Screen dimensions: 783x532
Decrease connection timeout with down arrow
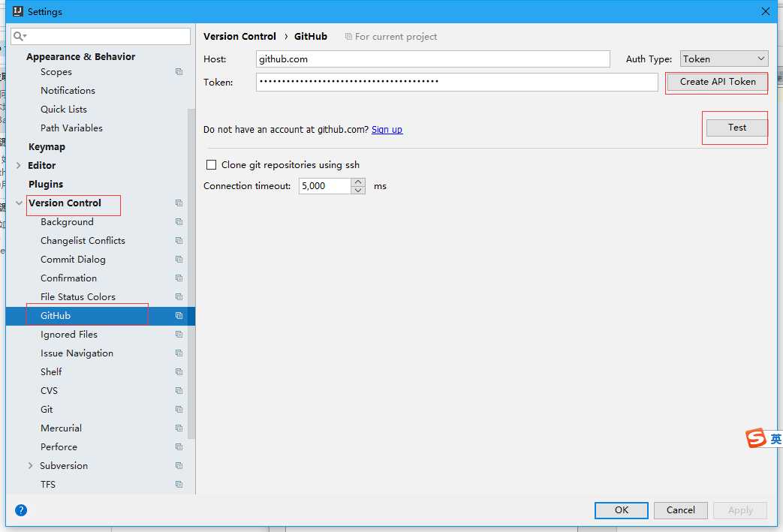[358, 190]
